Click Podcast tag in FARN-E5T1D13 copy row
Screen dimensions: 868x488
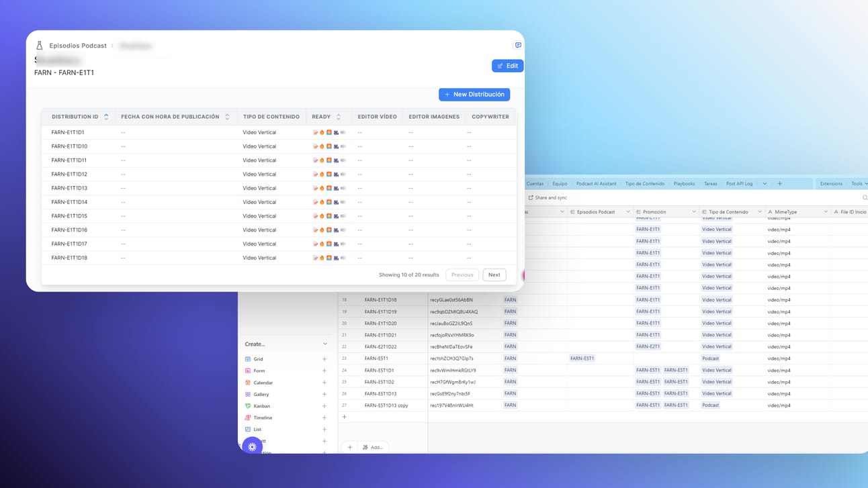(710, 405)
